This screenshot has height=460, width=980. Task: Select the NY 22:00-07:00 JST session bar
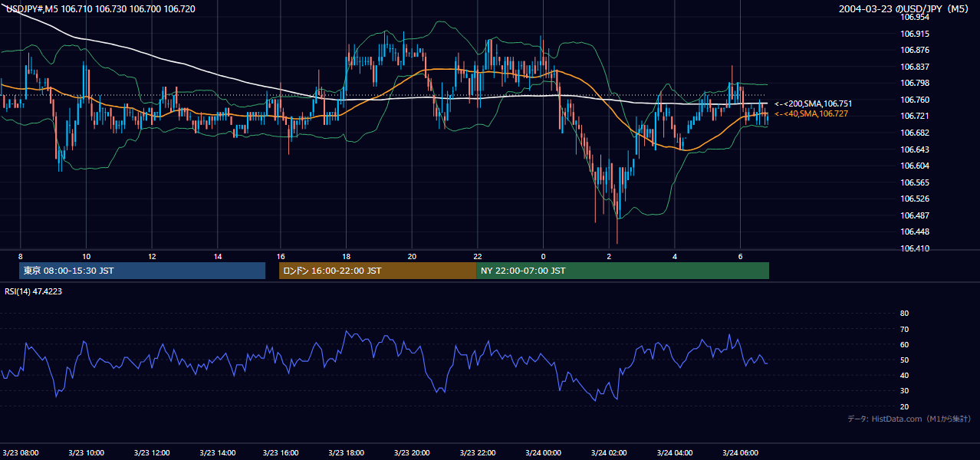(x=623, y=271)
